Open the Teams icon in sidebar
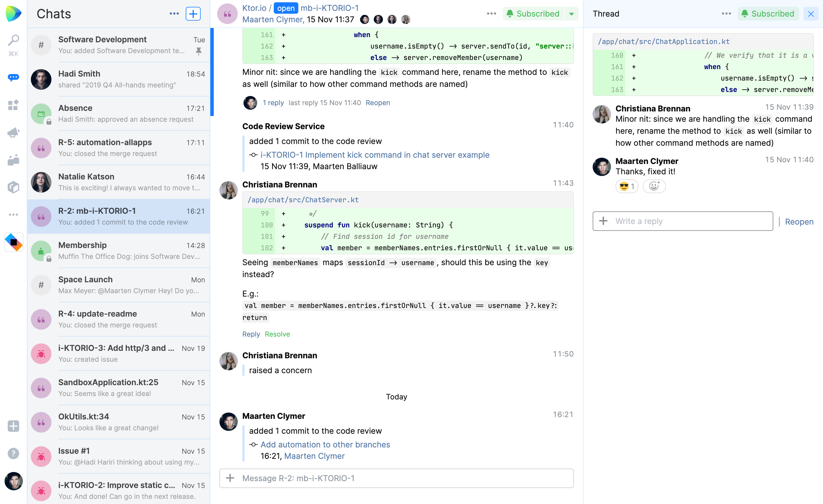 [x=13, y=160]
